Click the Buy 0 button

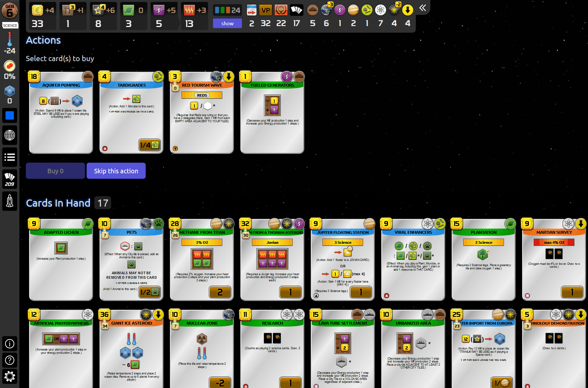coord(55,171)
